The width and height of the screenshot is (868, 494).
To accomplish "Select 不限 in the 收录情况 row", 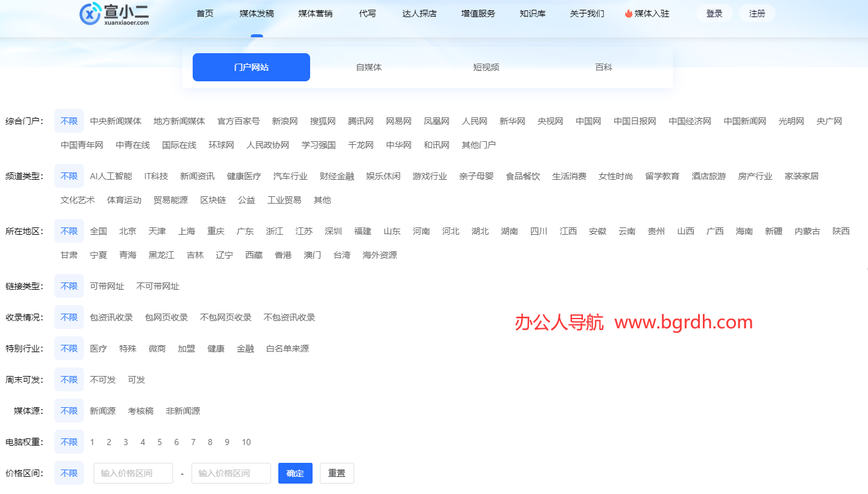I will coord(69,317).
